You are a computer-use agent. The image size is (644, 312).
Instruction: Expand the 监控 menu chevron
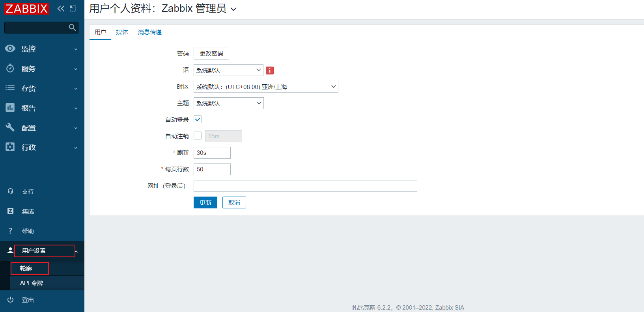click(x=76, y=49)
